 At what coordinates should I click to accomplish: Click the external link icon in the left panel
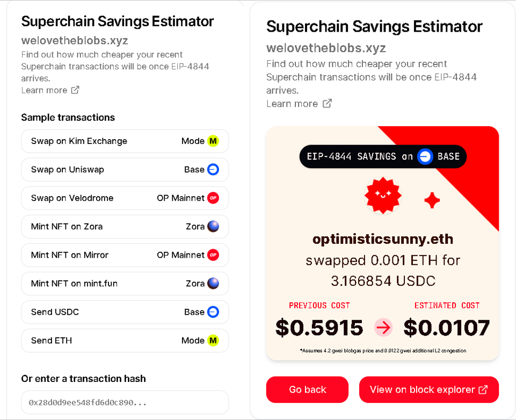75,90
